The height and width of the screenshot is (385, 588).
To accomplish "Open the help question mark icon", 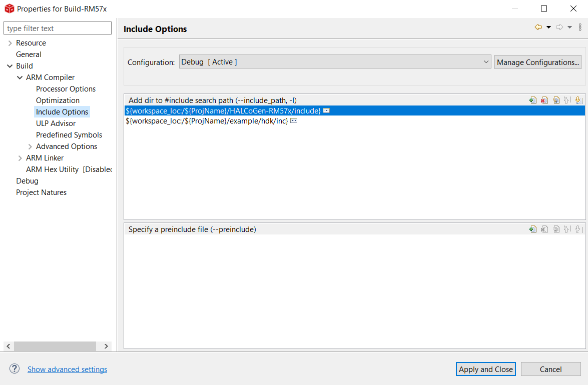I will point(15,369).
